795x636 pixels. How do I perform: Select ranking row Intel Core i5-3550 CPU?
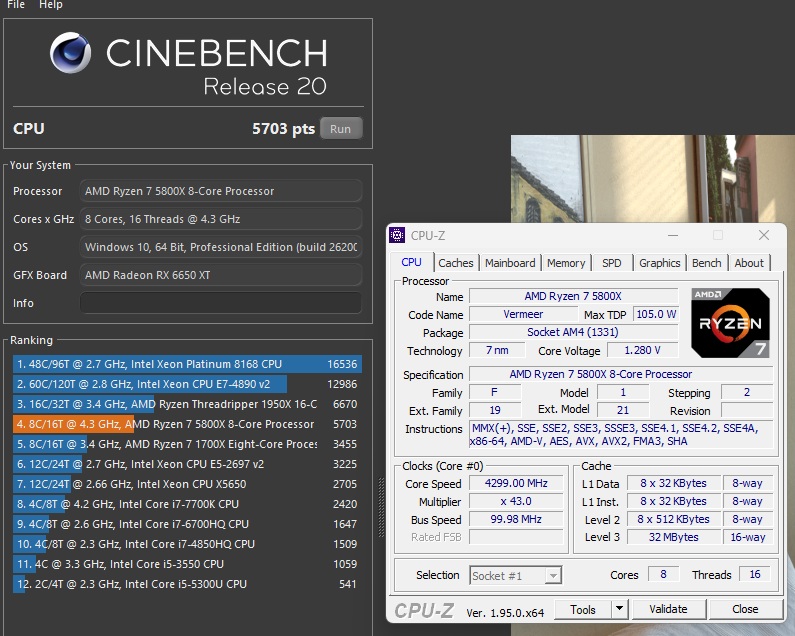click(x=187, y=564)
